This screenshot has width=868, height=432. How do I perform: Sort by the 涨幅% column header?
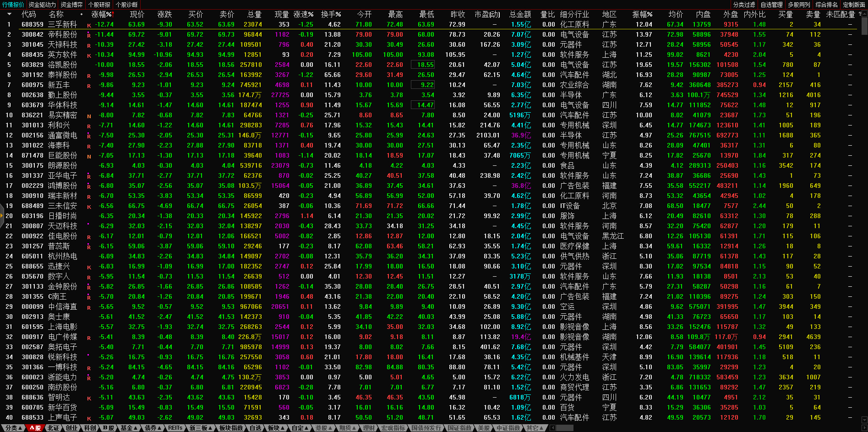click(102, 14)
